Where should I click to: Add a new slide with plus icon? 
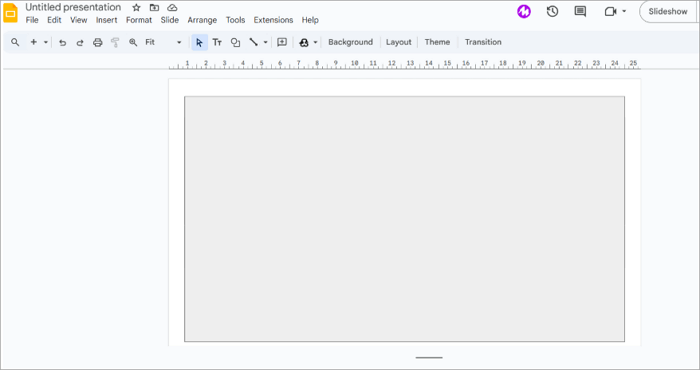point(33,42)
